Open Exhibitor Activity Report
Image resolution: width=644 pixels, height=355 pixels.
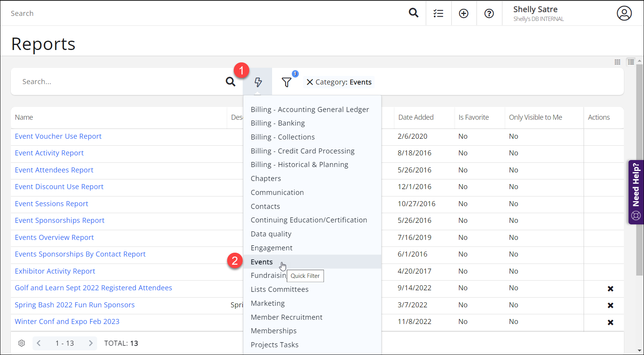coord(55,271)
